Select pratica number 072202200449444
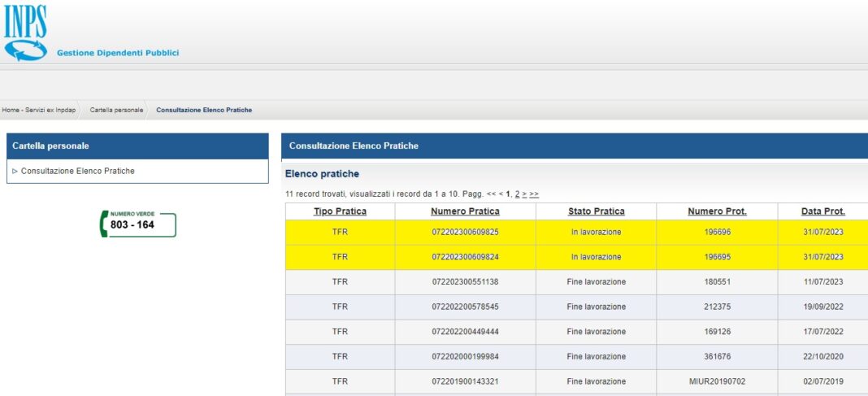868x396 pixels. [x=465, y=332]
